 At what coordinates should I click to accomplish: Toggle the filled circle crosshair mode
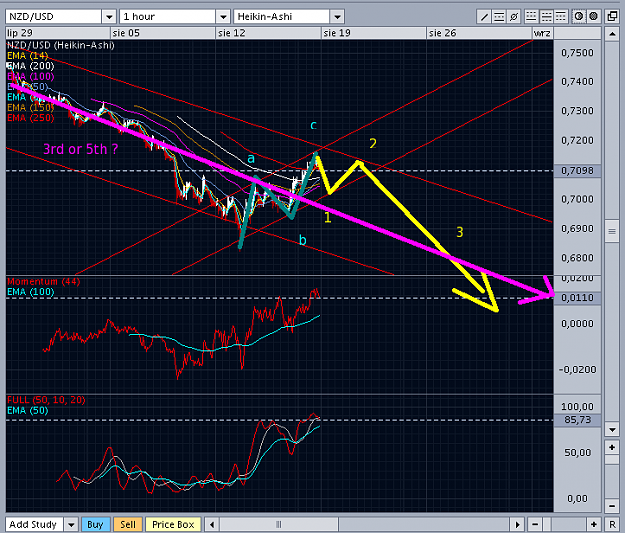pos(594,17)
